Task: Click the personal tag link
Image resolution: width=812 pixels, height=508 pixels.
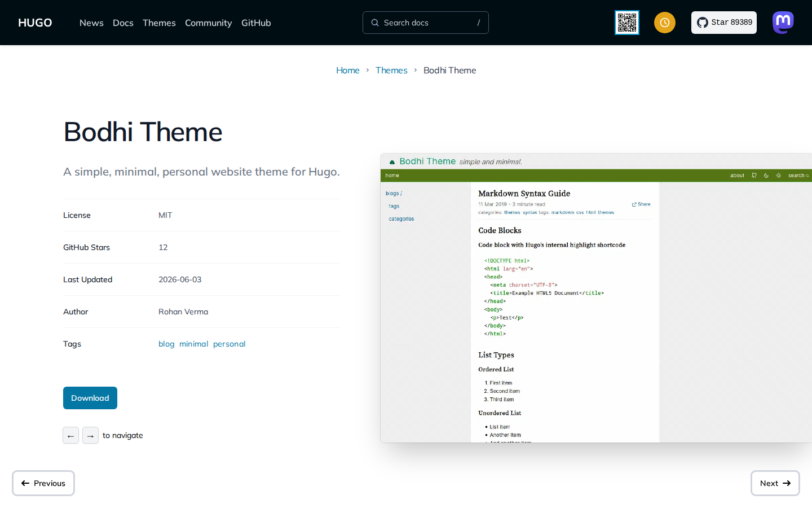Action: coord(230,344)
